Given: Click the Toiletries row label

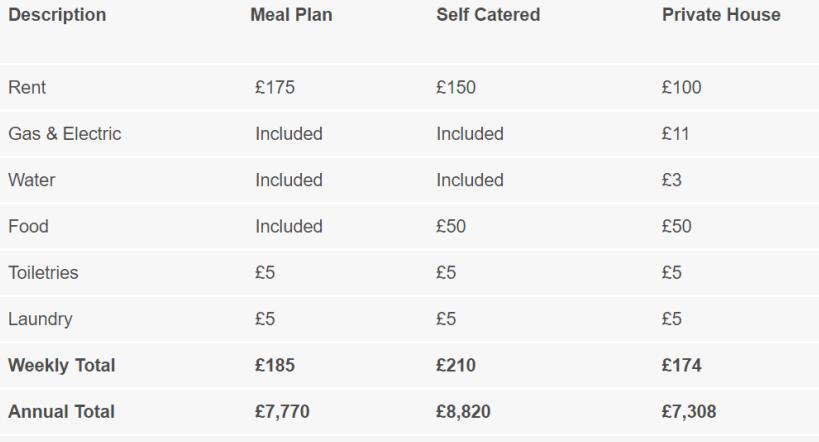Looking at the screenshot, I should (41, 273).
